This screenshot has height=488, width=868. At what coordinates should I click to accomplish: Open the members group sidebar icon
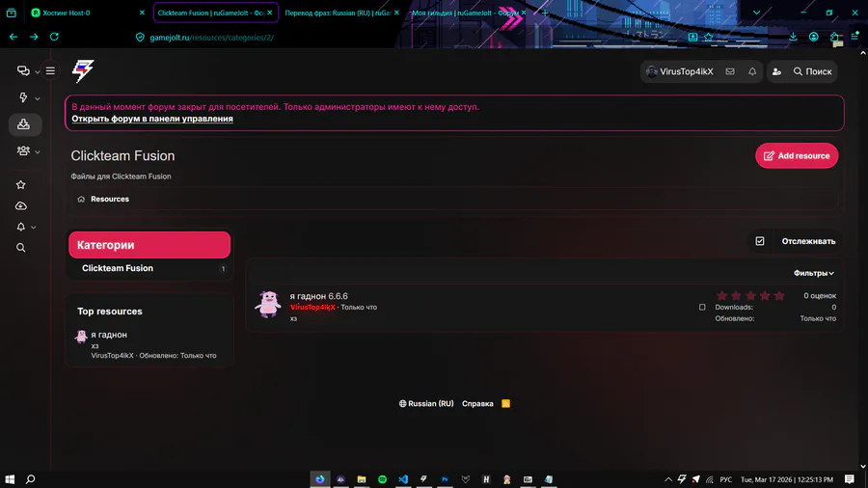(x=23, y=150)
